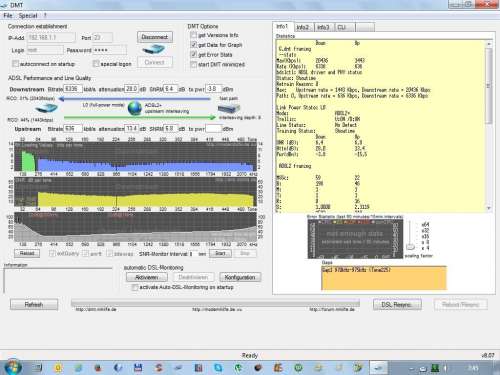
Task: Enable autoconnect on startup checkbox
Action: pos(15,63)
